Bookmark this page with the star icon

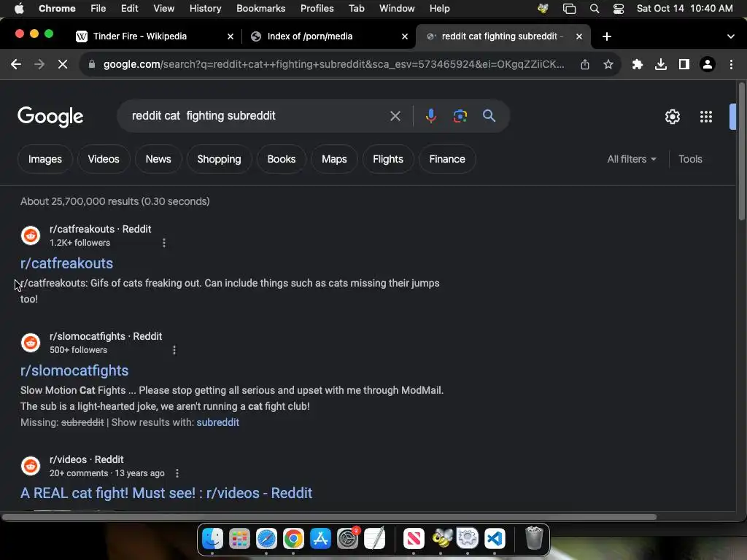(608, 64)
